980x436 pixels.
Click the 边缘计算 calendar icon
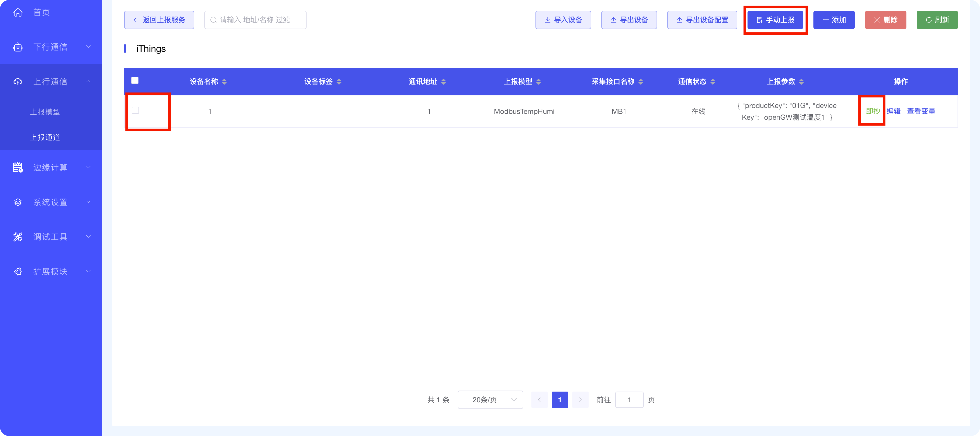[17, 167]
